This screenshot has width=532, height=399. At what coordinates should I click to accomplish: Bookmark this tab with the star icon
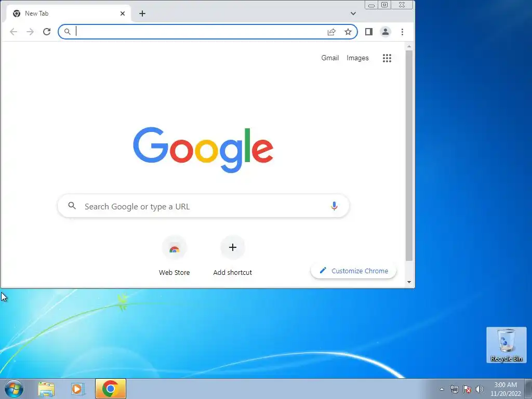point(348,32)
